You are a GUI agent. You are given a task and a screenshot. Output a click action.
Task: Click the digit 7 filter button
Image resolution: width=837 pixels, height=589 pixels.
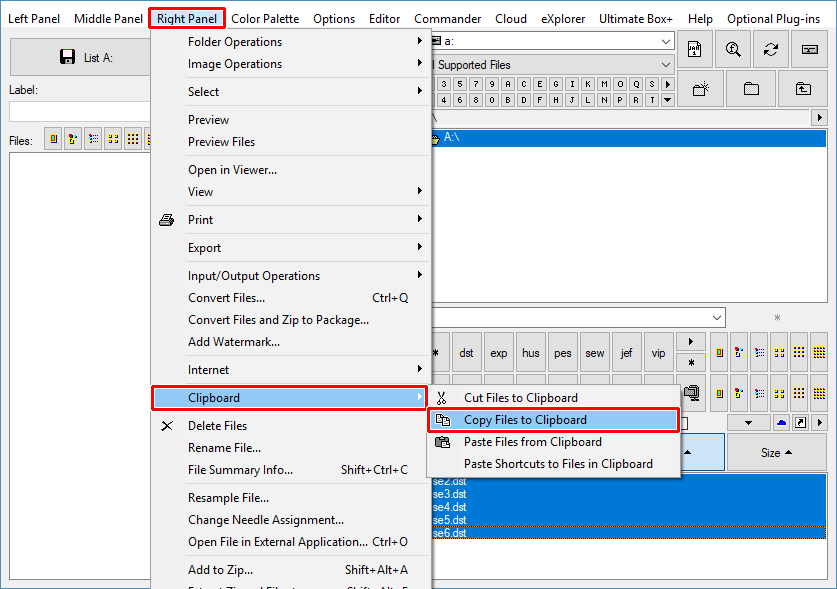pos(476,84)
